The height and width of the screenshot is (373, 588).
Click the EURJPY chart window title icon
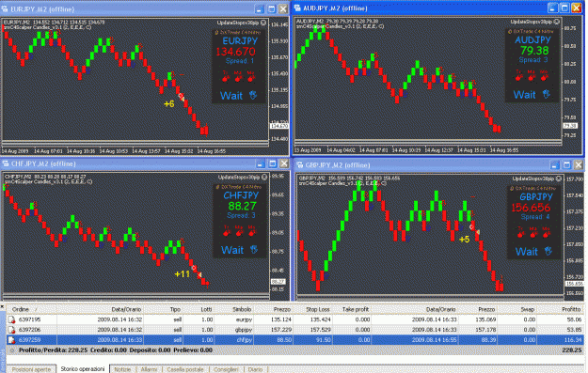click(x=5, y=9)
